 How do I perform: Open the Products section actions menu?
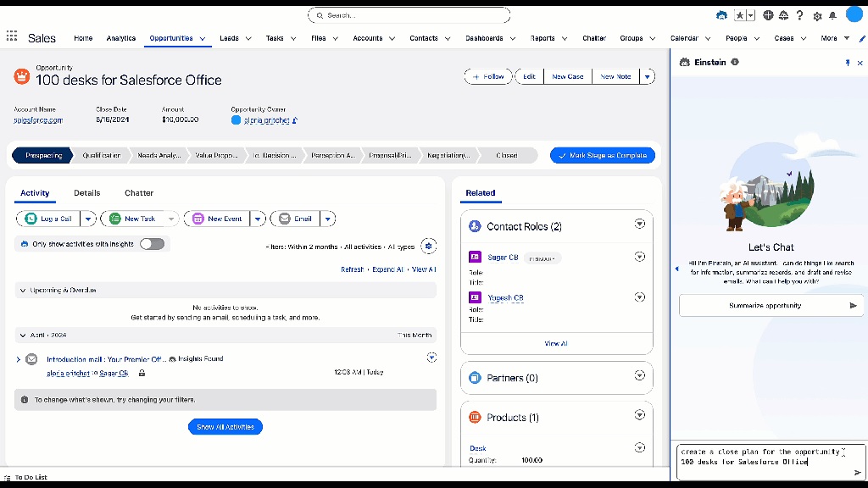pyautogui.click(x=639, y=415)
